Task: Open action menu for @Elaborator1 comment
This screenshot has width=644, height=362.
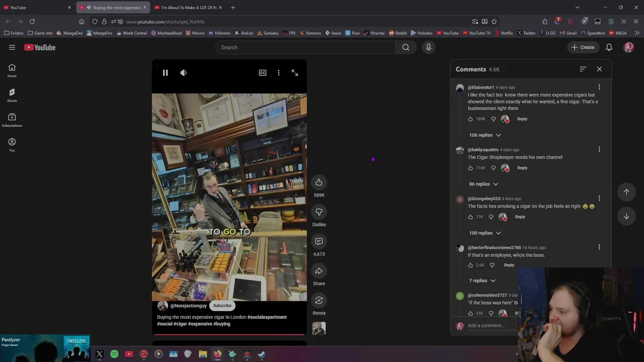Action: tap(599, 87)
